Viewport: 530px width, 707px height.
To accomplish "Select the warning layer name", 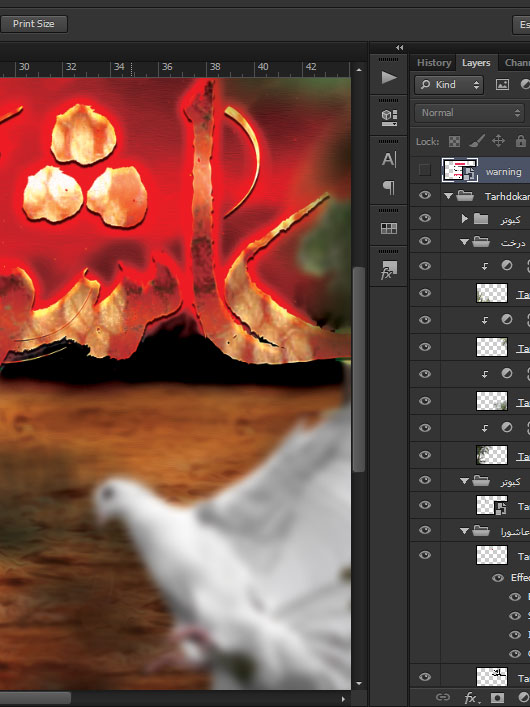I will pos(503,172).
